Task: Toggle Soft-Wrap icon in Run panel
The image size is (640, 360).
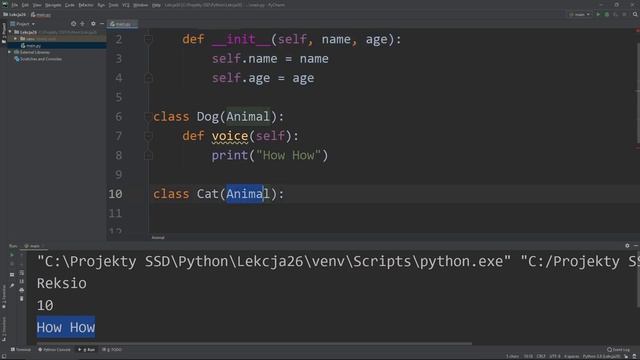Action: (x=22, y=273)
